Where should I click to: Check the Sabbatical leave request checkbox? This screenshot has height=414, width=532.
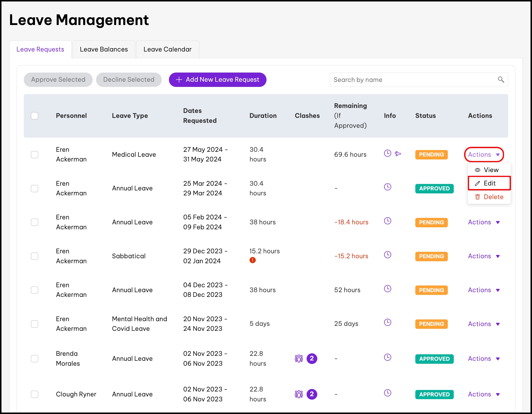pos(35,256)
